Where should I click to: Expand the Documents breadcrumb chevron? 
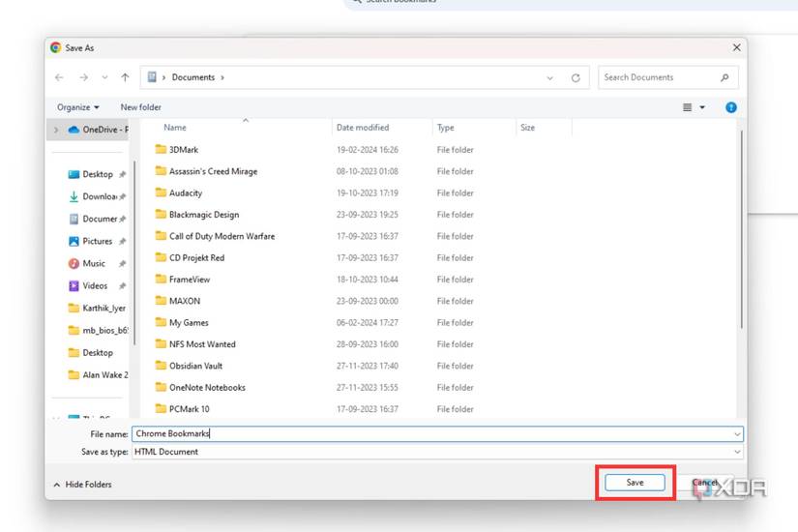tap(222, 77)
